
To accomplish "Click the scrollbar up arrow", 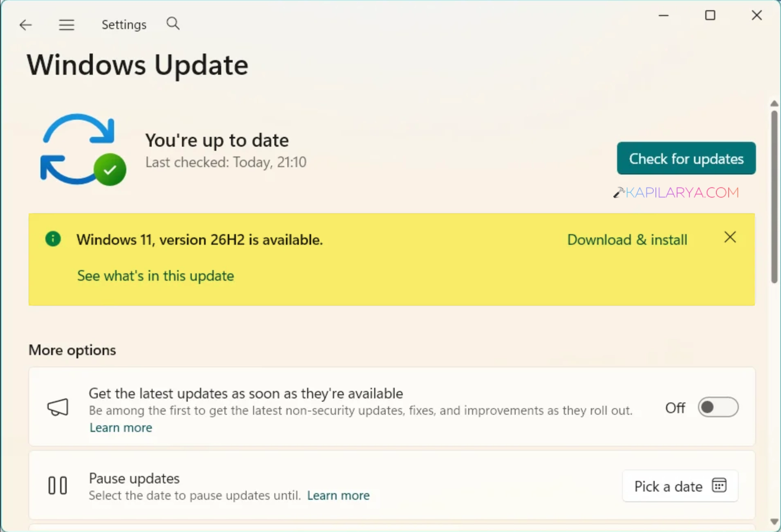I will [774, 103].
